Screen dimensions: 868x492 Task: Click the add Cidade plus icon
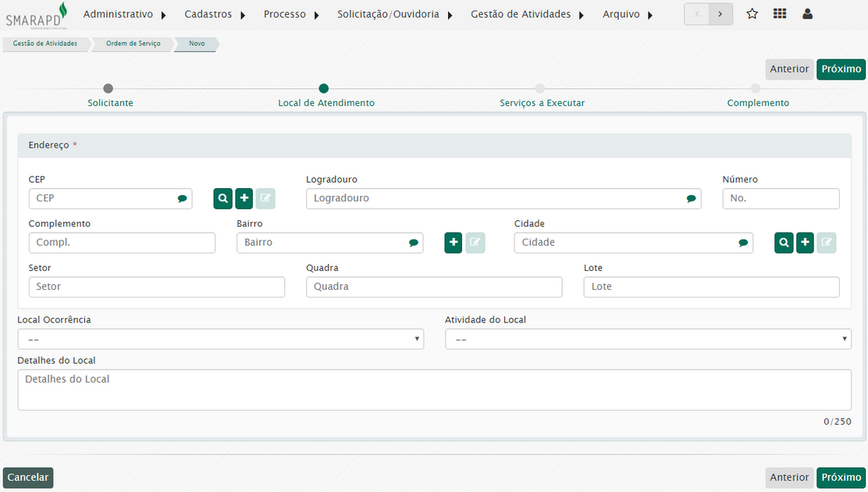tap(805, 243)
